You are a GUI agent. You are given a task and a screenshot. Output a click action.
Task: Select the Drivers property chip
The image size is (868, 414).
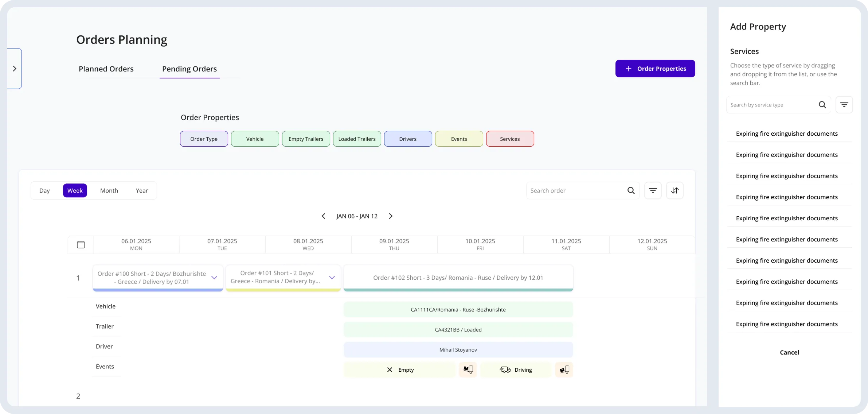[408, 139]
